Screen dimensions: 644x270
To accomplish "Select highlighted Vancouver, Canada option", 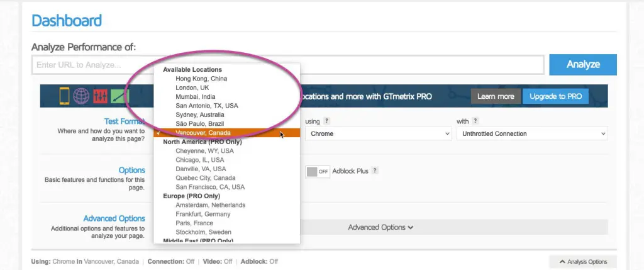I will (226, 133).
